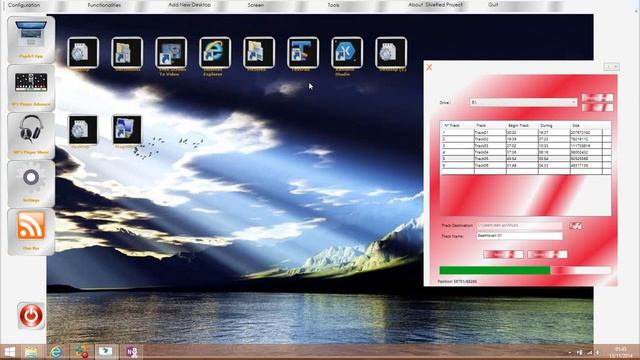The height and width of the screenshot is (360, 640).
Task: Click the taskbar clock
Action: click(x=621, y=352)
